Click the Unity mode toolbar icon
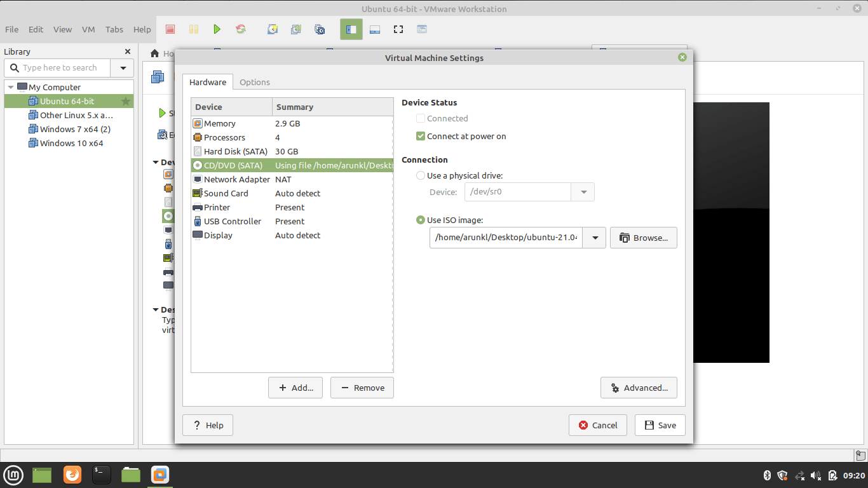Image resolution: width=868 pixels, height=488 pixels. pyautogui.click(x=422, y=29)
